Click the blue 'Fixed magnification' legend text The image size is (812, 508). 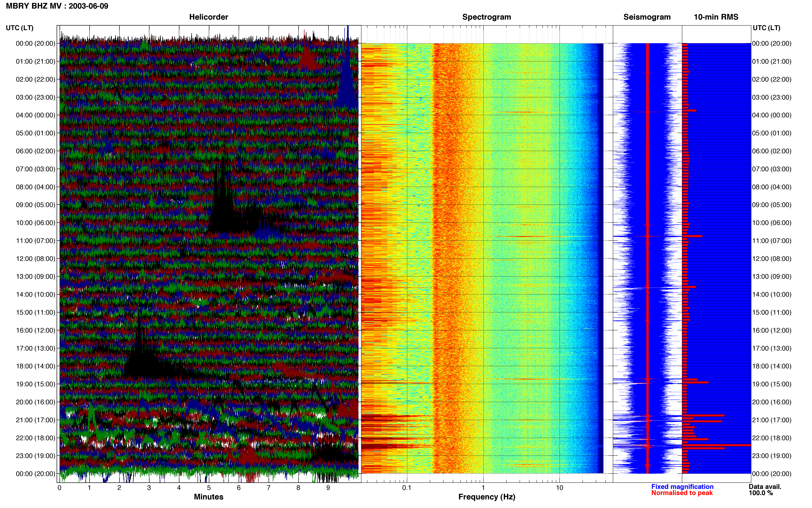point(682,486)
